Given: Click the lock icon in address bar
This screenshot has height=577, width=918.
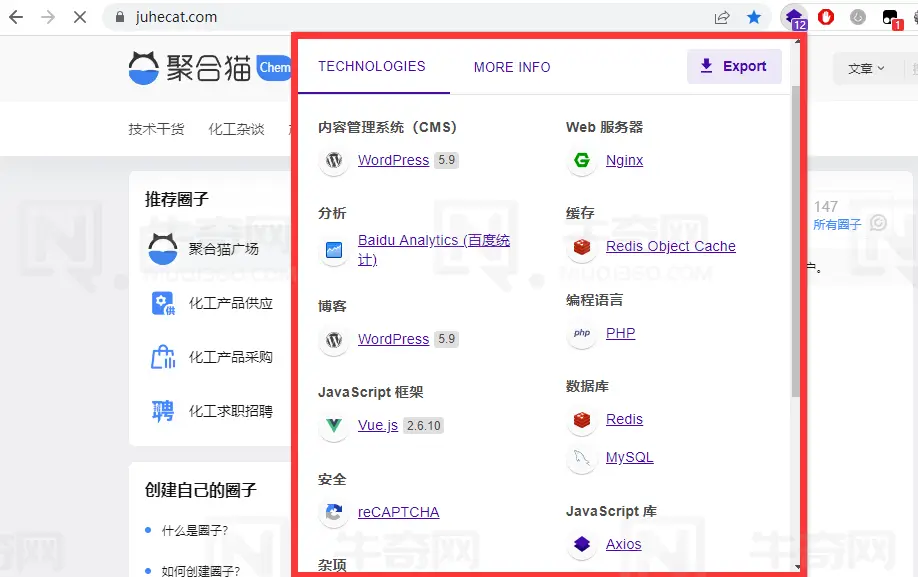Looking at the screenshot, I should pyautogui.click(x=120, y=17).
